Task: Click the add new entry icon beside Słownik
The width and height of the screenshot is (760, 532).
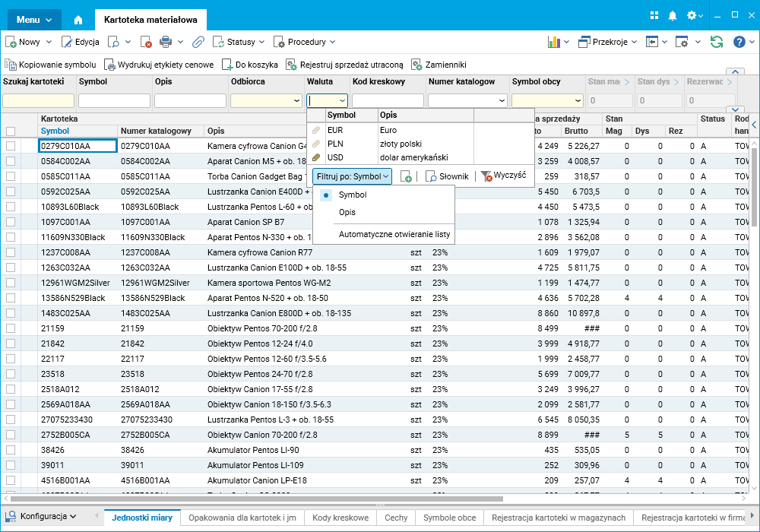Action: 406,176
